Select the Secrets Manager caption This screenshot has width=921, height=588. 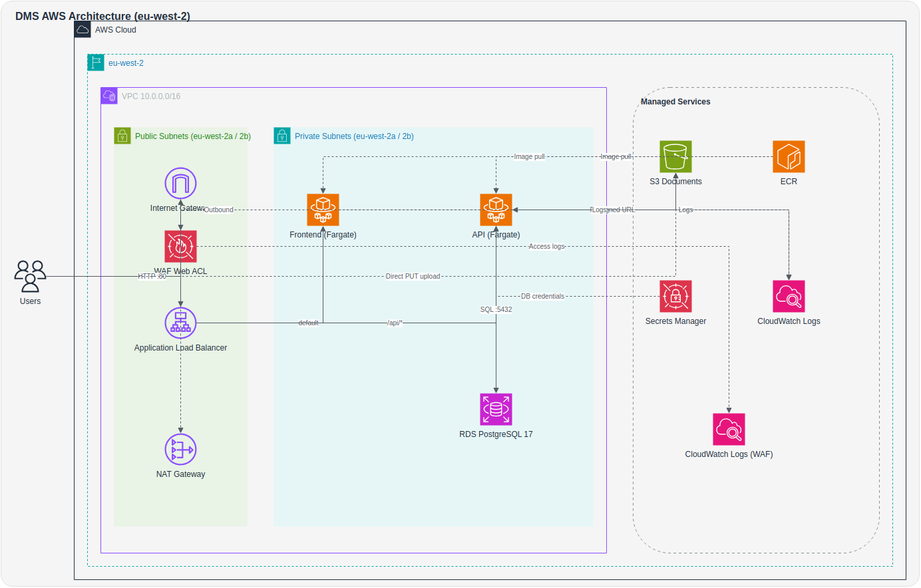coord(675,321)
